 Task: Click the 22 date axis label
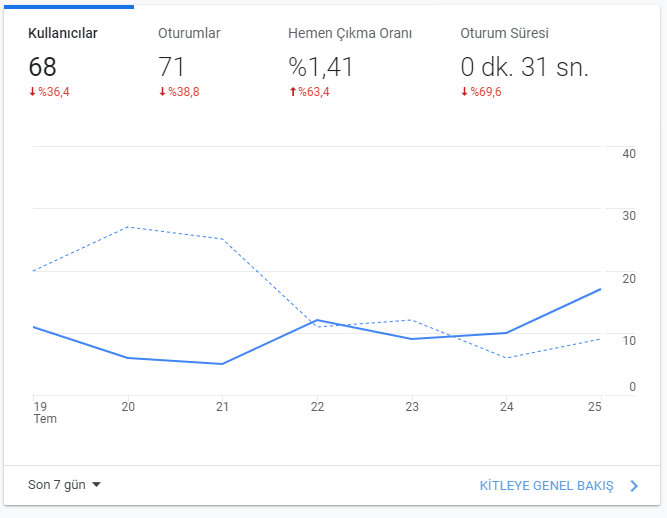click(317, 407)
